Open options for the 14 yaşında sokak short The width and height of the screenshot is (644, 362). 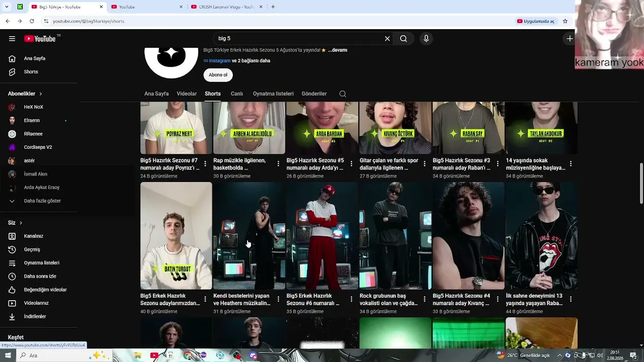(571, 164)
